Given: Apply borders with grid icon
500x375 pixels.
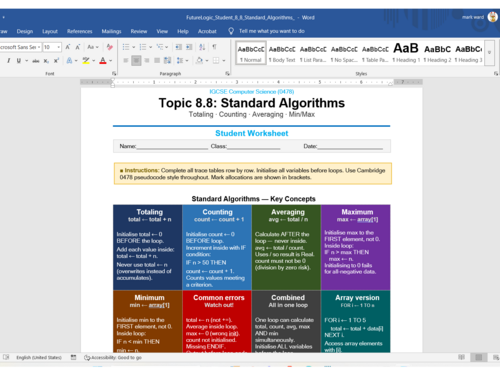Looking at the screenshot, I should [216, 61].
